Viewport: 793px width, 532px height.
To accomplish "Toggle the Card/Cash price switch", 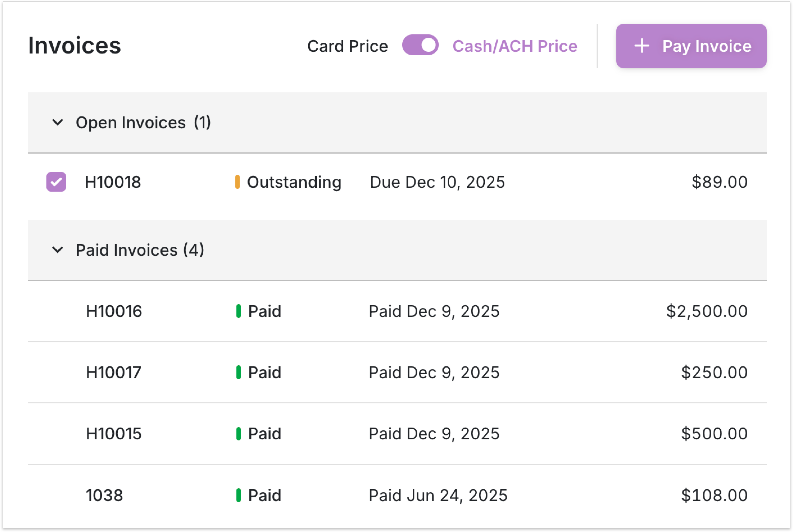I will (420, 45).
